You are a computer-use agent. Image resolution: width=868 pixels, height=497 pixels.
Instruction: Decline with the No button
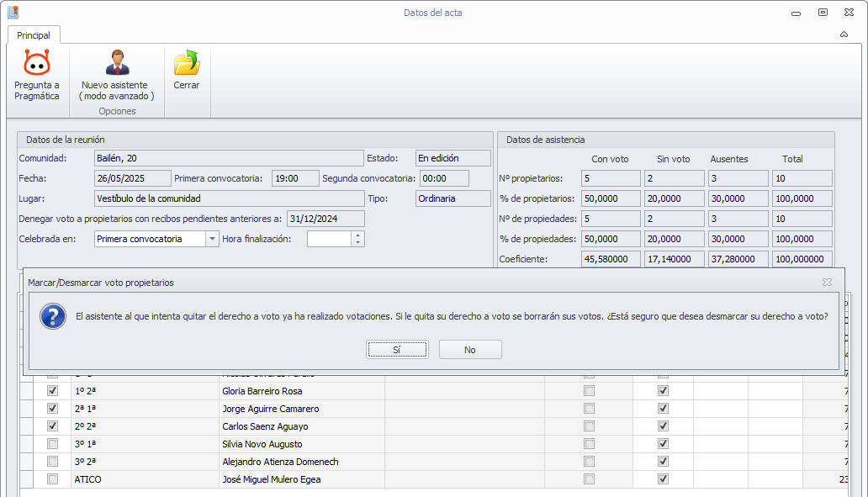click(470, 350)
